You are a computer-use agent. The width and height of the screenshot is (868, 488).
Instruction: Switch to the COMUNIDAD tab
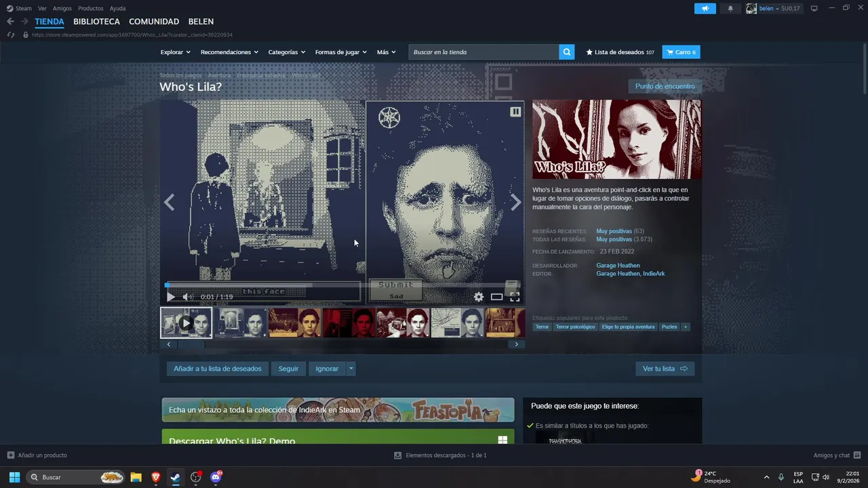click(154, 22)
